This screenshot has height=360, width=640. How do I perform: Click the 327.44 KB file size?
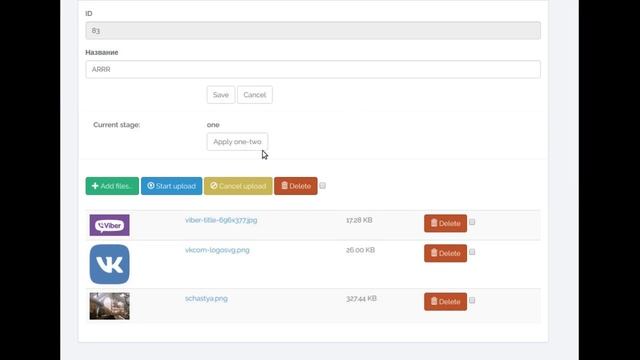click(361, 298)
